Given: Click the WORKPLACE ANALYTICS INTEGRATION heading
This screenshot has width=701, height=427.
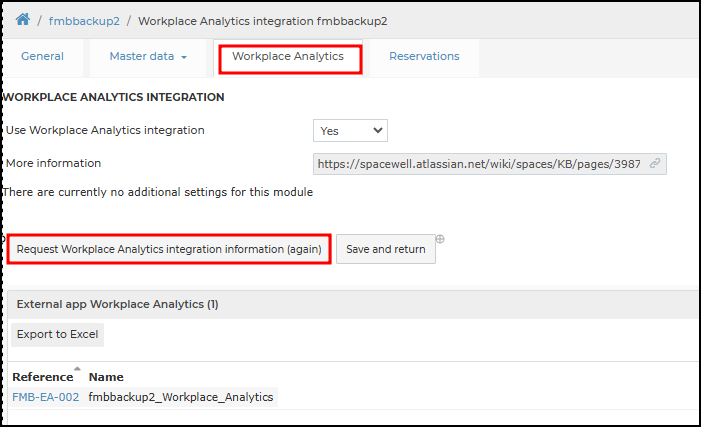Looking at the screenshot, I should click(x=114, y=97).
